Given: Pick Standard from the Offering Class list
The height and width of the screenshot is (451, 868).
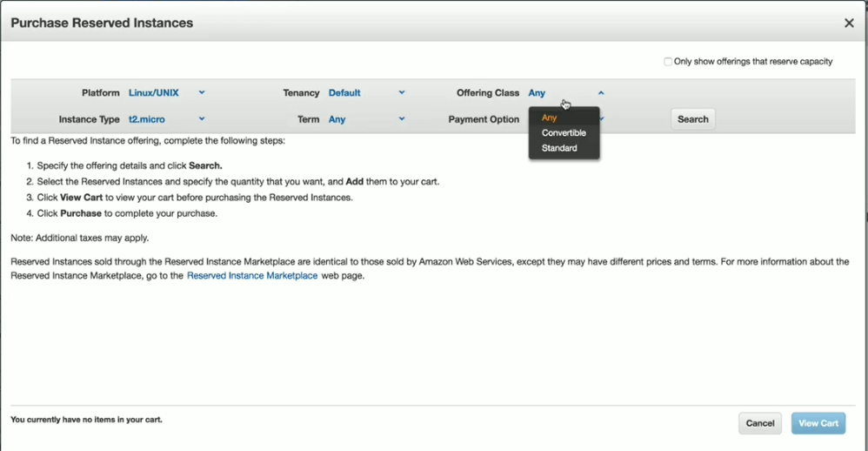Looking at the screenshot, I should tap(559, 148).
